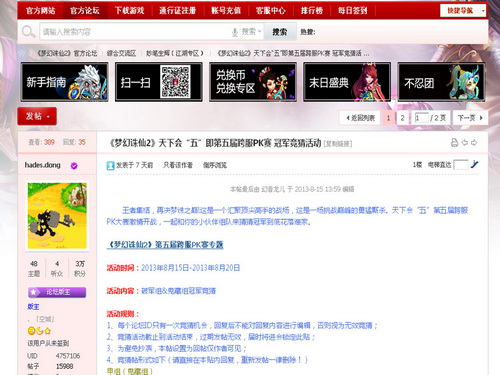
Task: Click 只看该作者 link
Action: (x=178, y=165)
